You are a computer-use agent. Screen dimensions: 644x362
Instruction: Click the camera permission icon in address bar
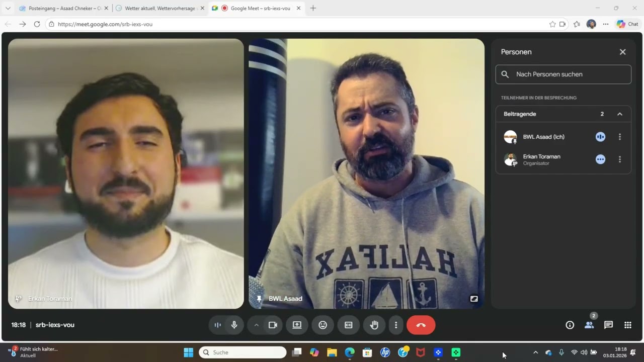coord(562,24)
